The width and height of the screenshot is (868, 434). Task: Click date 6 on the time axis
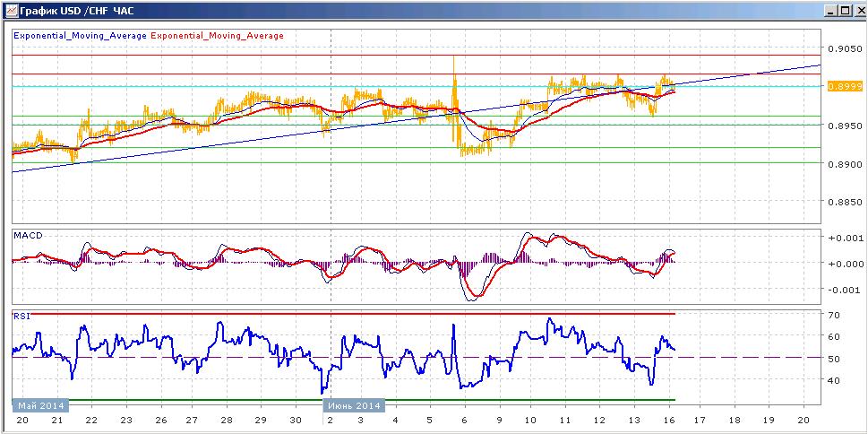pyautogui.click(x=464, y=421)
